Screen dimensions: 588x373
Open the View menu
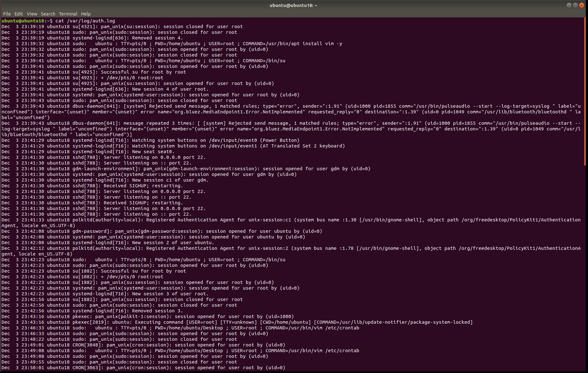click(x=32, y=14)
